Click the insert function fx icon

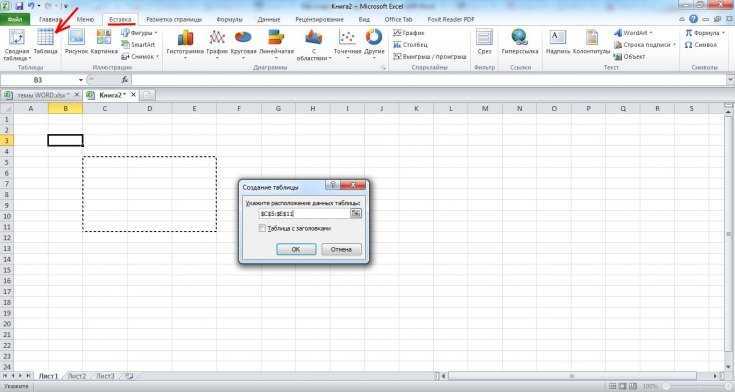[125, 80]
